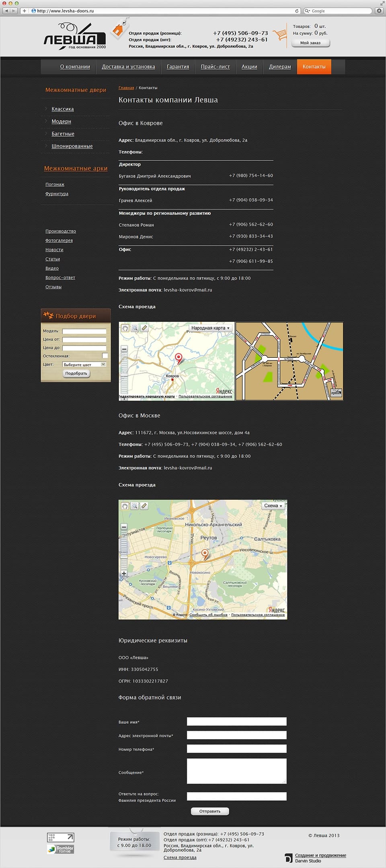Open the Схема map type dropdown
Screen dimensions: 386x868
coord(273,506)
